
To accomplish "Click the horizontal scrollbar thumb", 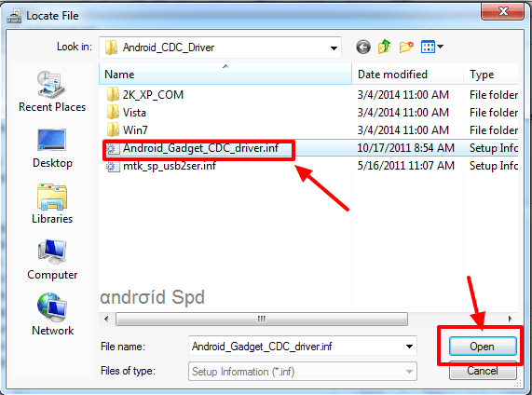I will tap(262, 319).
